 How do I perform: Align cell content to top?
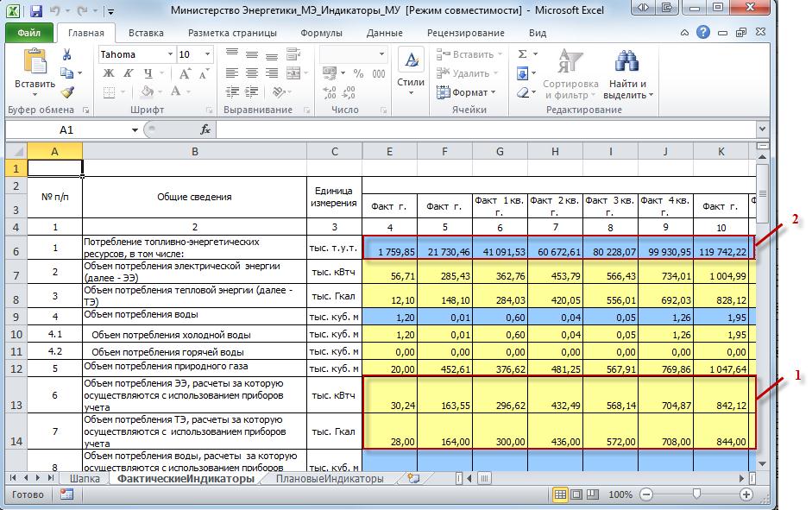pyautogui.click(x=232, y=54)
